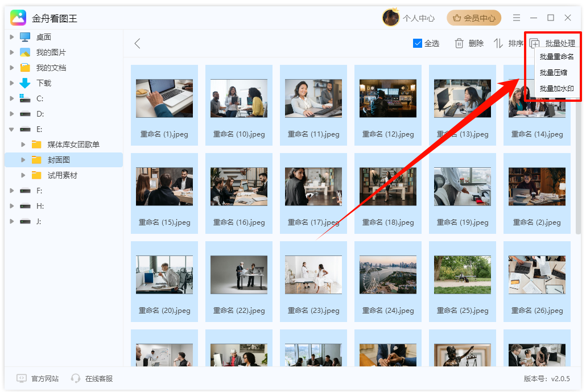Expand the 试用素材 folder arrow

tap(23, 175)
